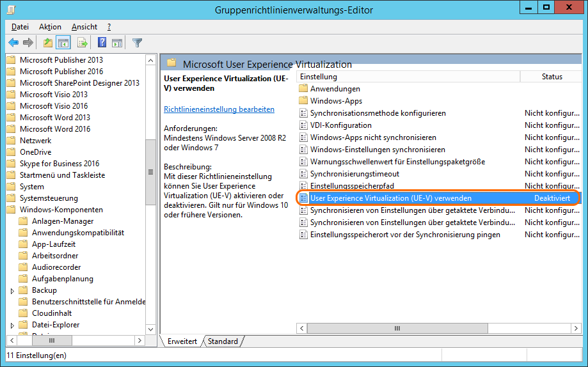Click the Forward arrow toolbar icon
588x367 pixels.
click(28, 43)
